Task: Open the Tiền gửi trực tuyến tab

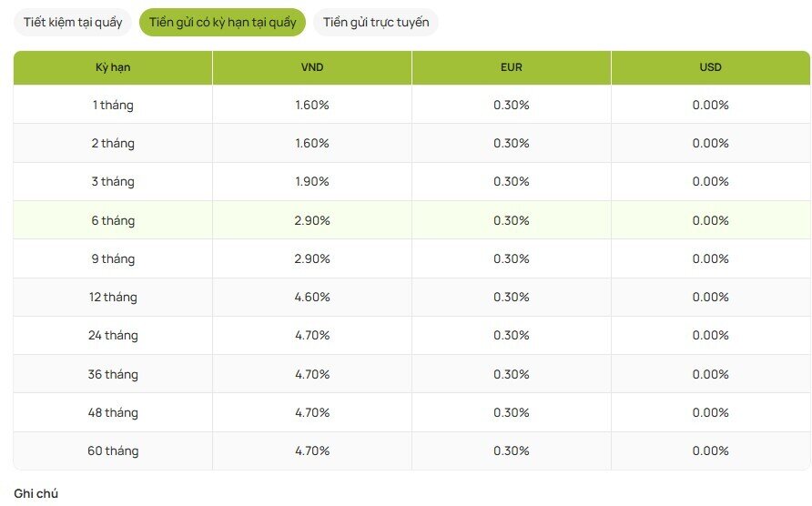Action: pos(375,23)
